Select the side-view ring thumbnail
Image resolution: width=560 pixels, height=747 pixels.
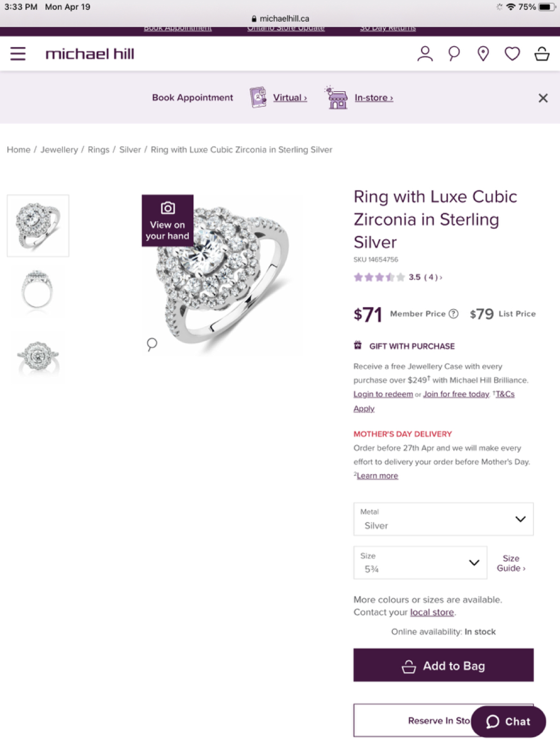click(38, 291)
